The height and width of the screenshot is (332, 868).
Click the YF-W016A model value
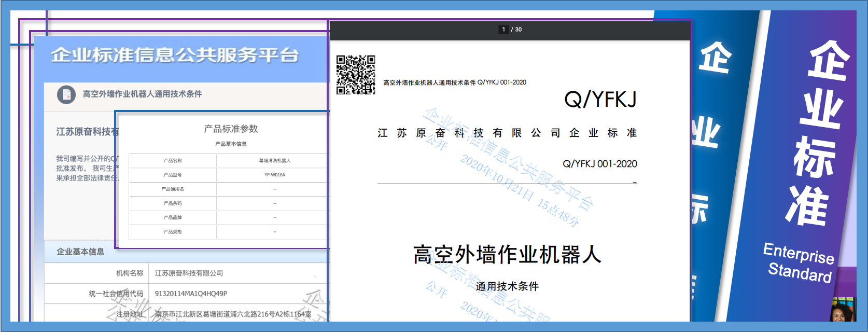pos(275,175)
